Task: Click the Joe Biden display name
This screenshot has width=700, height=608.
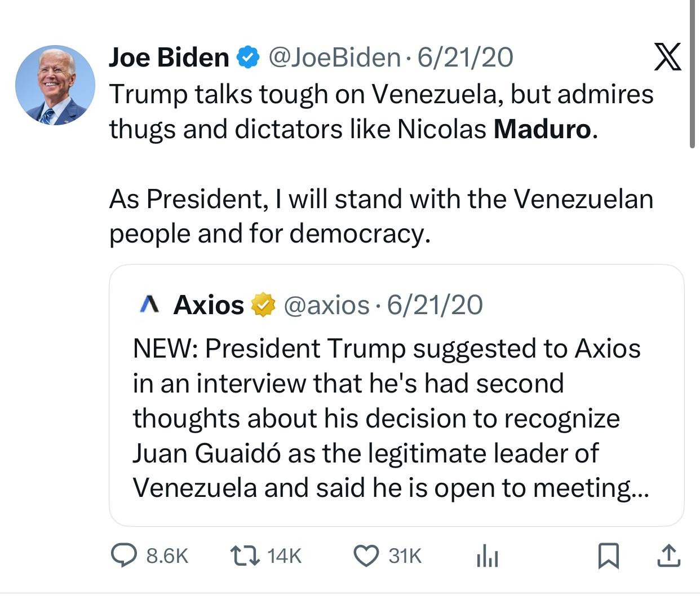Action: (169, 58)
